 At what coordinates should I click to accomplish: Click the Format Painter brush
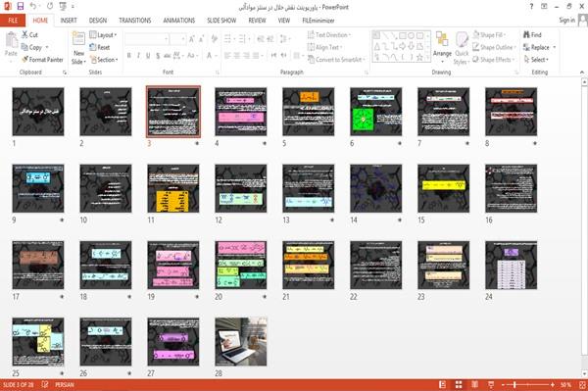pyautogui.click(x=25, y=59)
